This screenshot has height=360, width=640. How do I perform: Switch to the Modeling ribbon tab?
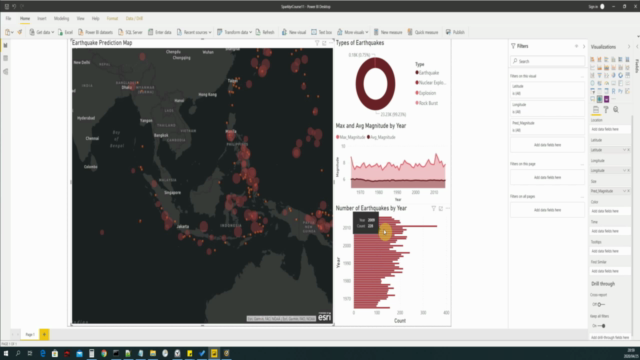61,18
